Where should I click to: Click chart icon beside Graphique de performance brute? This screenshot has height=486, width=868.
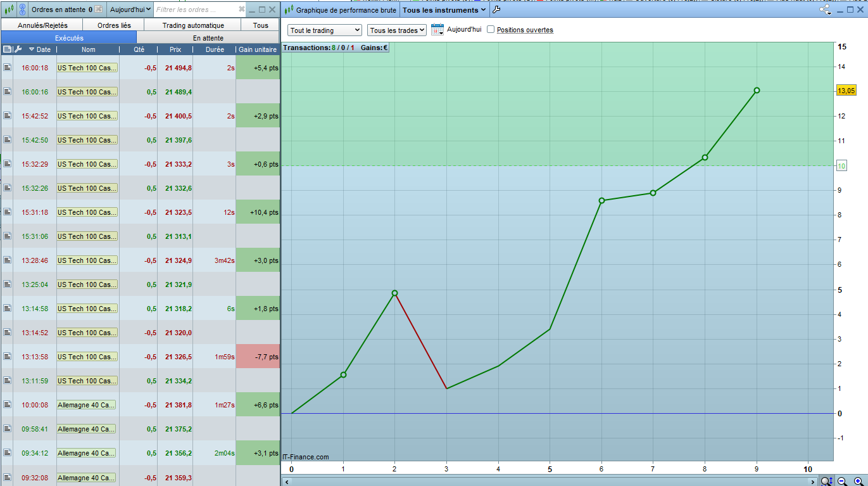(x=289, y=10)
